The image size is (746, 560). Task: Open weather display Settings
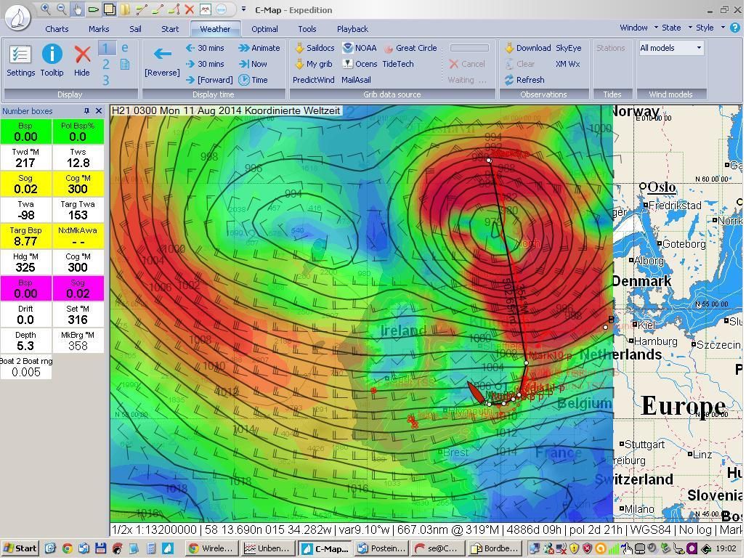(20, 60)
